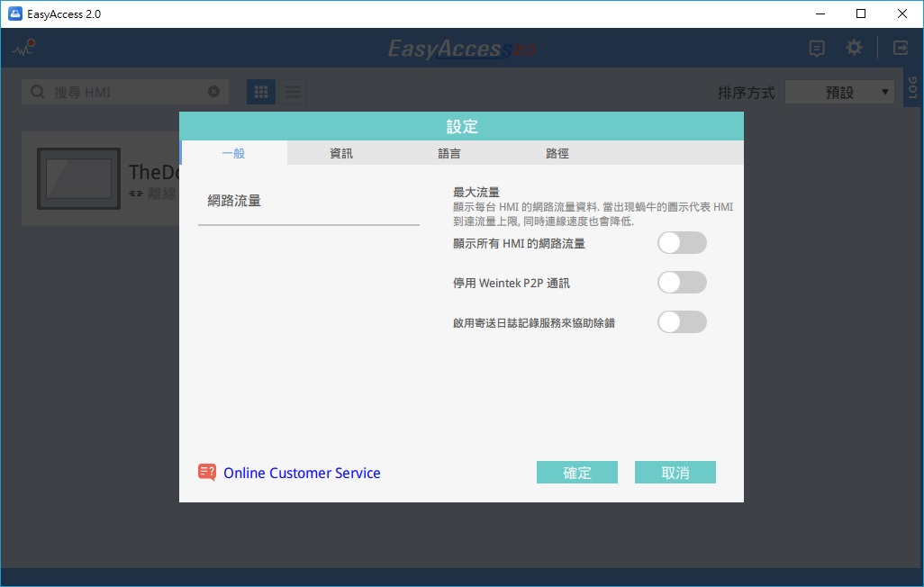Open Online Customer Service link
The width and height of the screenshot is (924, 587).
302,473
